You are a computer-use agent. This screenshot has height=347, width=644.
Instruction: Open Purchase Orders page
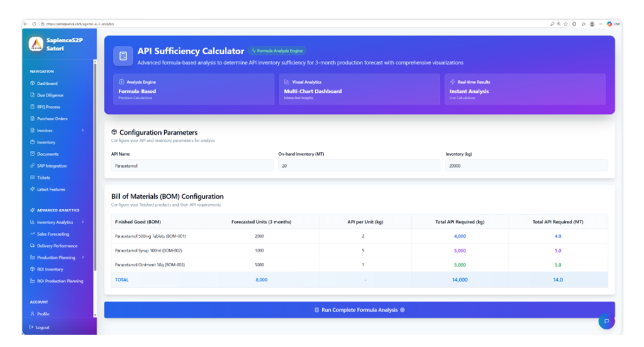pos(52,119)
